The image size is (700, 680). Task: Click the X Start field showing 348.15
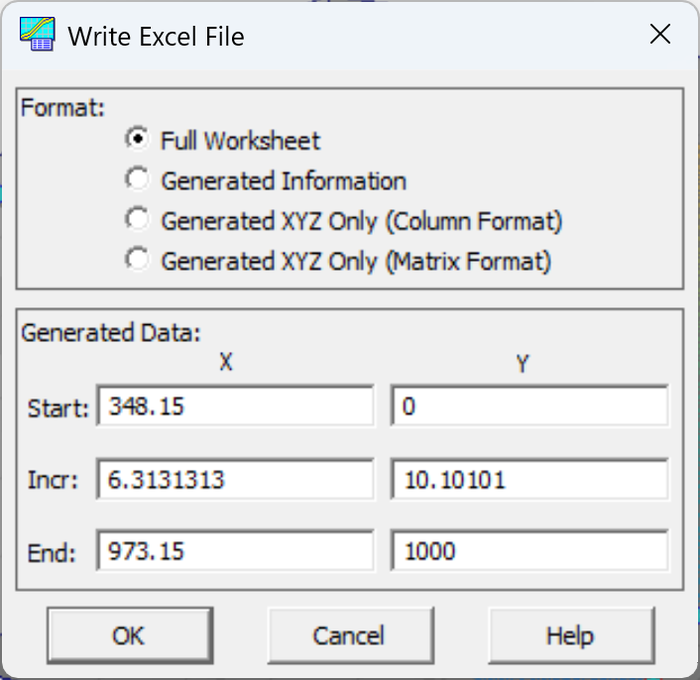(x=235, y=406)
